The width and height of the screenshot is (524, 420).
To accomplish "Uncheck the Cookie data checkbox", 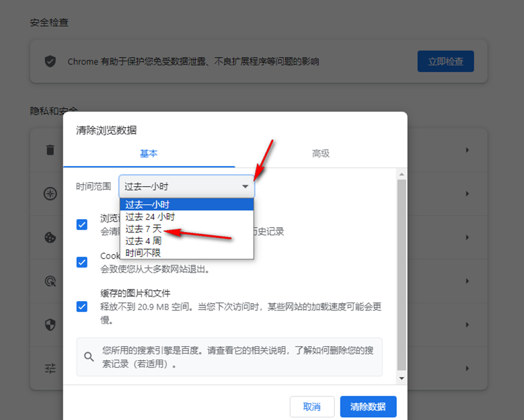I will pyautogui.click(x=82, y=262).
